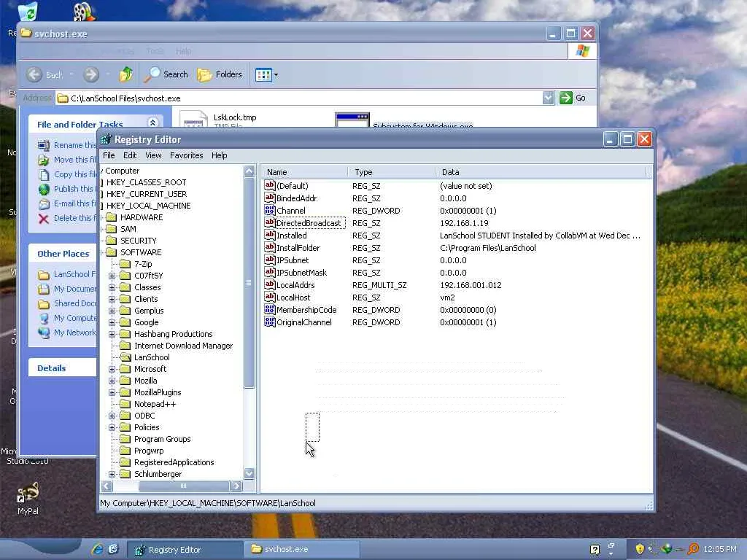Select the HKEY_CURRENT_USER hive
Viewport: 747px width, 560px height.
tap(147, 194)
